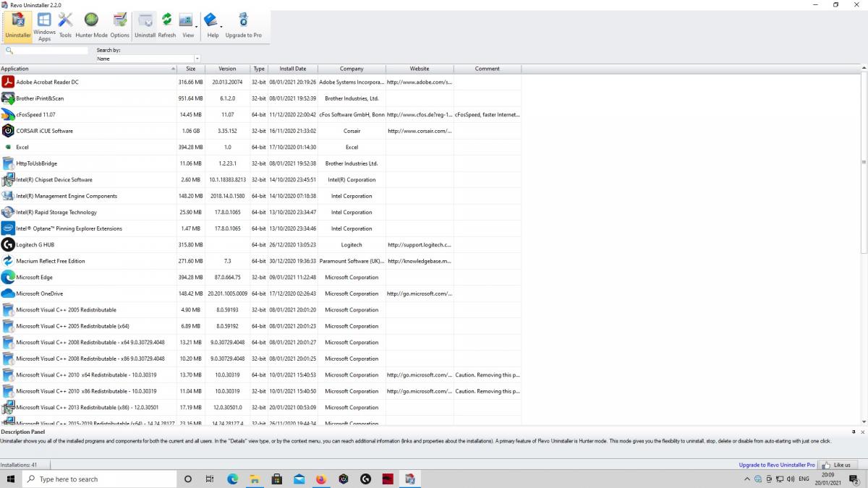The height and width of the screenshot is (488, 868).
Task: Select the cFosSpeed 11.07 icon
Action: 8,114
